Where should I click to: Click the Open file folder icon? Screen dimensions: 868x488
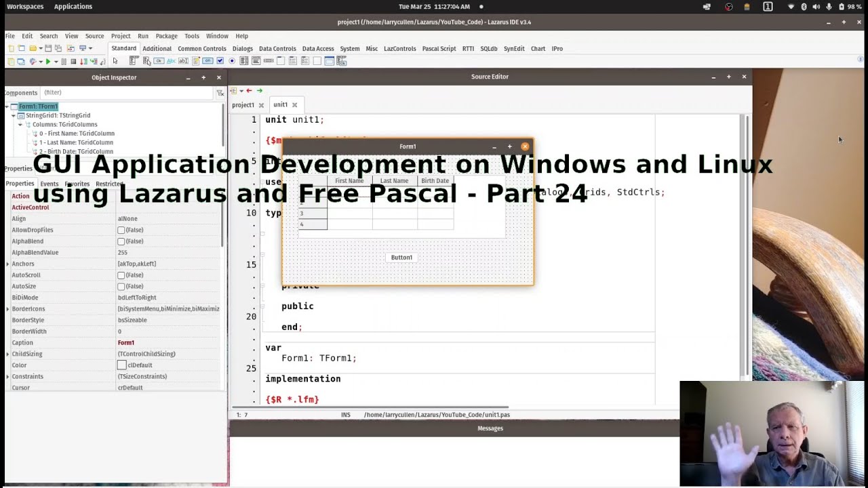[33, 48]
